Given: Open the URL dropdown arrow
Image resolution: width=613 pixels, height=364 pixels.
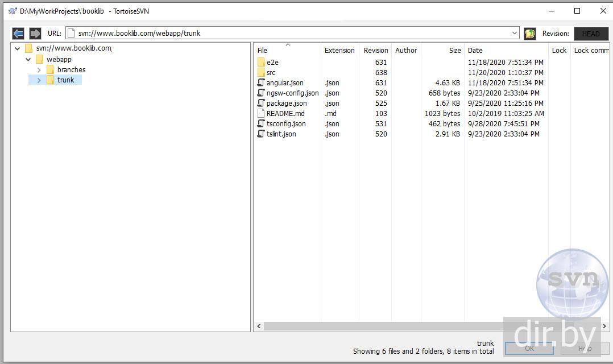Looking at the screenshot, I should (x=515, y=33).
